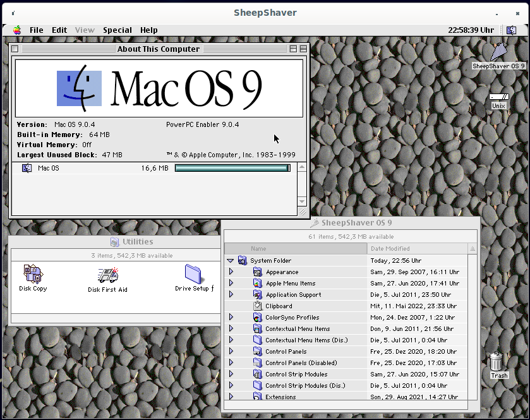Click the Control Strip Modules folder icon
Viewport: 530px width, 420px height.
click(x=258, y=374)
